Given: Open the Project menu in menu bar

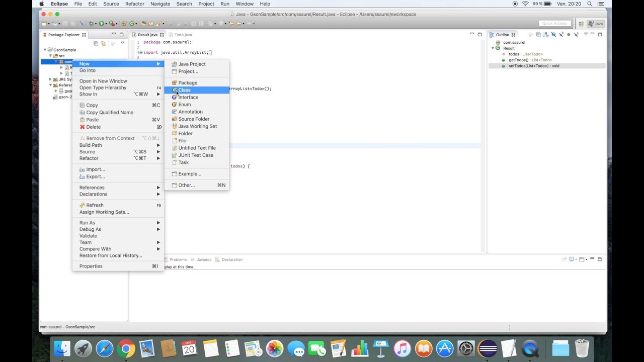Looking at the screenshot, I should click(x=206, y=4).
